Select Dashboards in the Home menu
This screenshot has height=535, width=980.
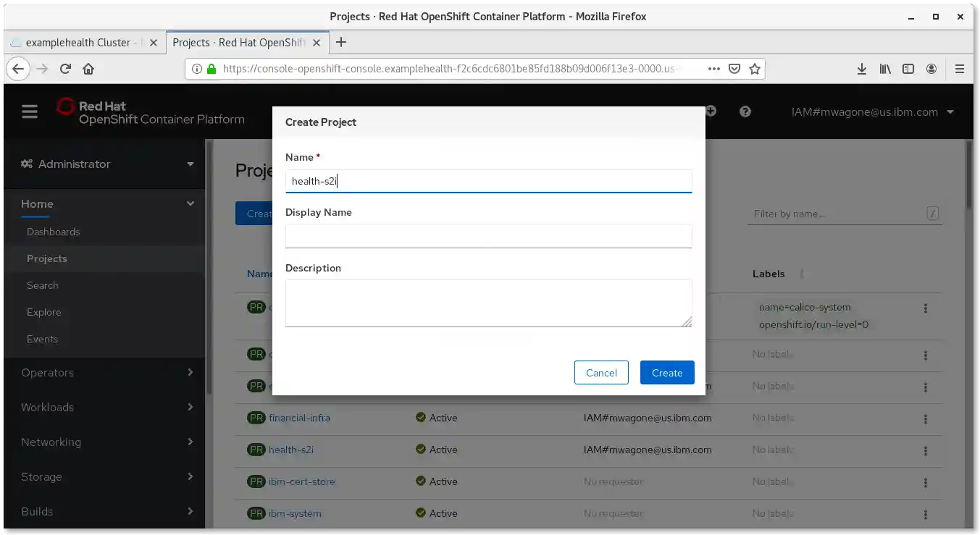(x=54, y=232)
